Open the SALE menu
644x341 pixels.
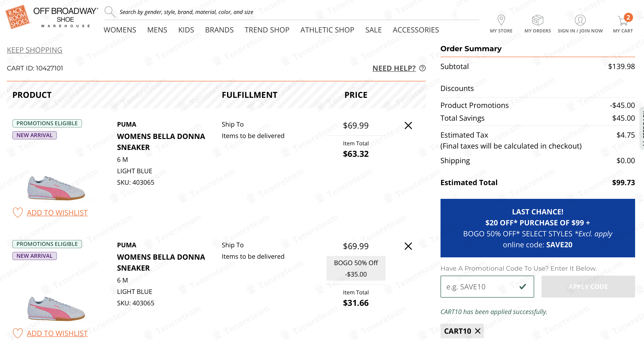pyautogui.click(x=373, y=30)
